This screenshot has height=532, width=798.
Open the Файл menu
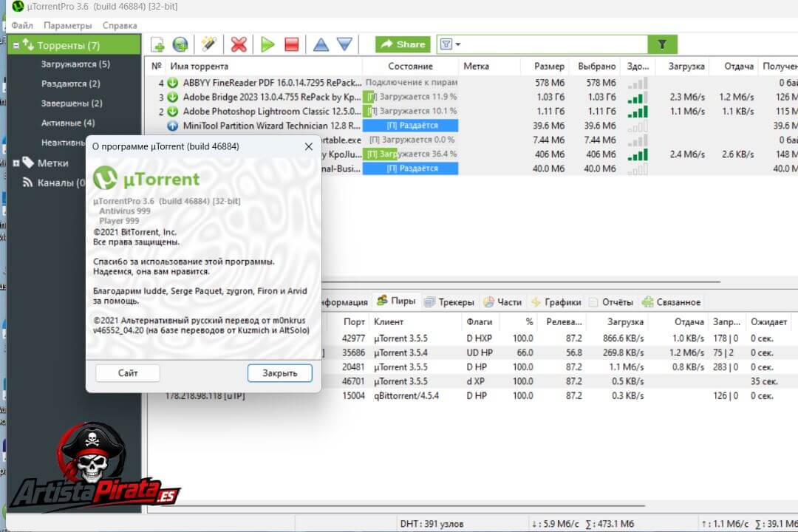(x=22, y=25)
